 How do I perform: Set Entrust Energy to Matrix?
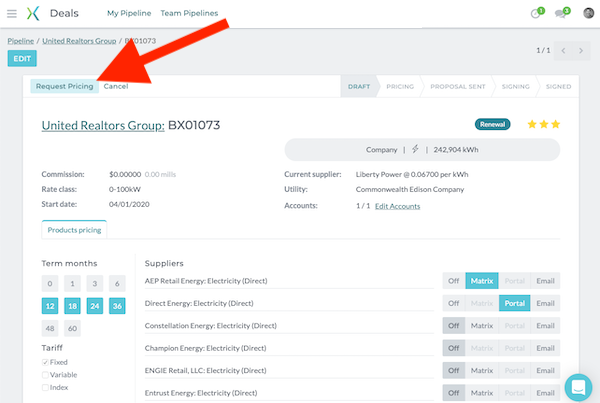point(482,393)
